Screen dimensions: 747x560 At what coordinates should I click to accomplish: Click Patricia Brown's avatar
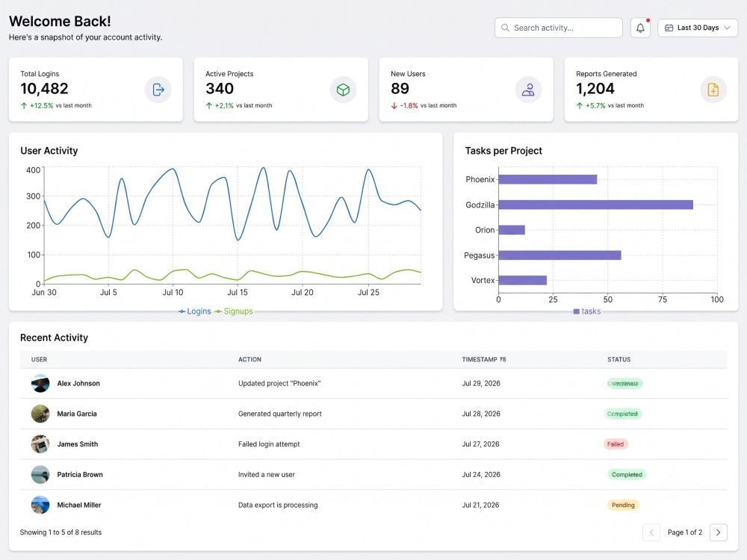pyautogui.click(x=40, y=475)
